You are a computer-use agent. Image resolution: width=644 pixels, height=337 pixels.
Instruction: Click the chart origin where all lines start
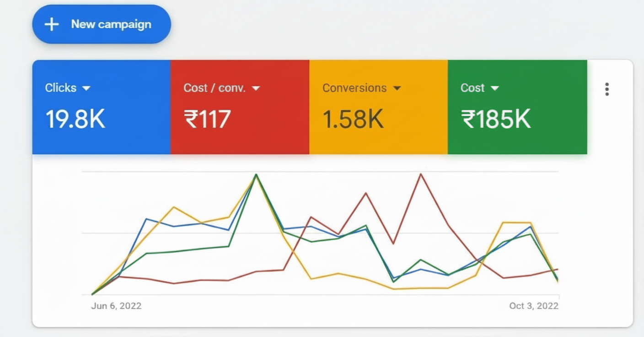click(x=92, y=294)
